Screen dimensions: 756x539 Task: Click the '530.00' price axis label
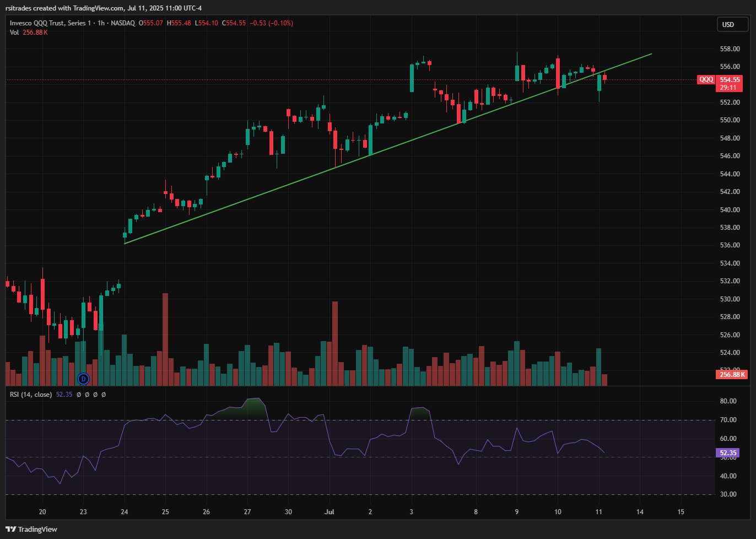(730, 299)
